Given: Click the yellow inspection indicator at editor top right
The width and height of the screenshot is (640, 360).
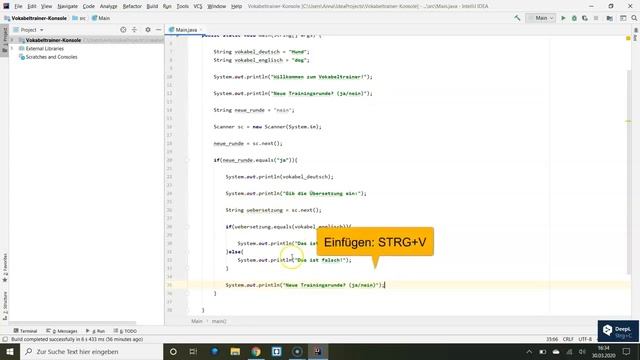Looking at the screenshot, I should point(628,38).
